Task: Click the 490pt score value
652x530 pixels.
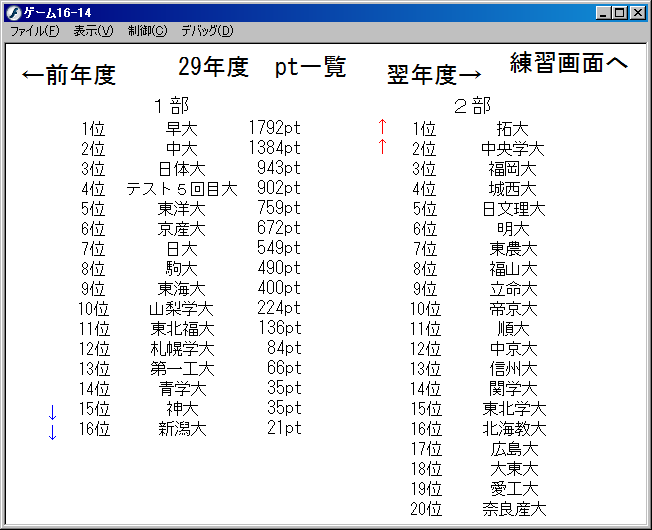Action: 279,267
